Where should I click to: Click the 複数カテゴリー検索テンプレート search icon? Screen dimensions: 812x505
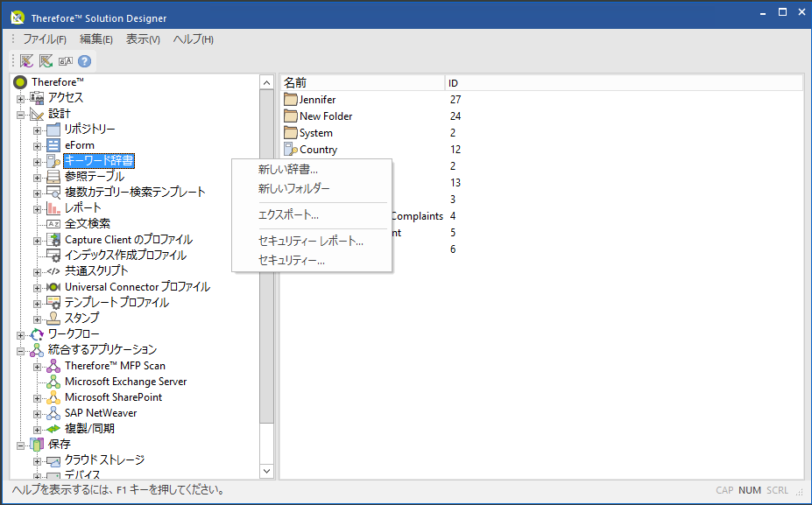(53, 192)
